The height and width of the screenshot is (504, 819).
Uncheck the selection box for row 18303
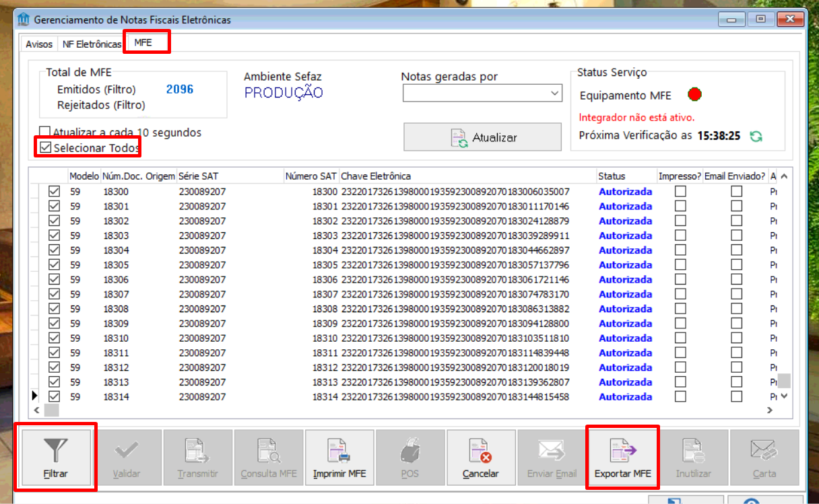[55, 236]
